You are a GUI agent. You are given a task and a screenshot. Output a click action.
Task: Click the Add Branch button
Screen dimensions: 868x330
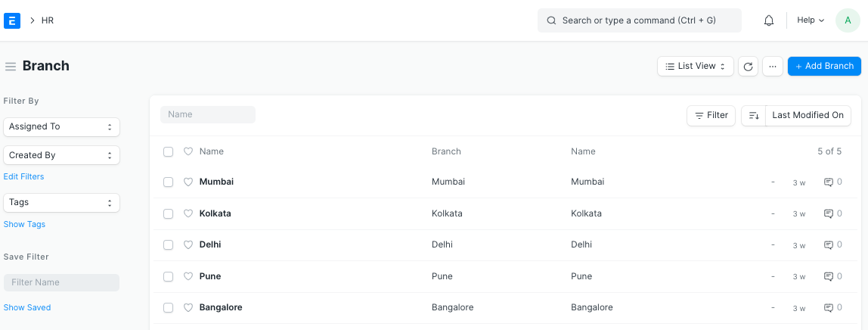point(824,67)
